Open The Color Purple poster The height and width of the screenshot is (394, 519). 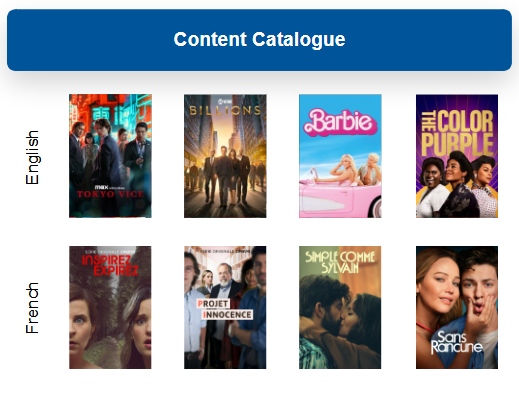click(457, 156)
